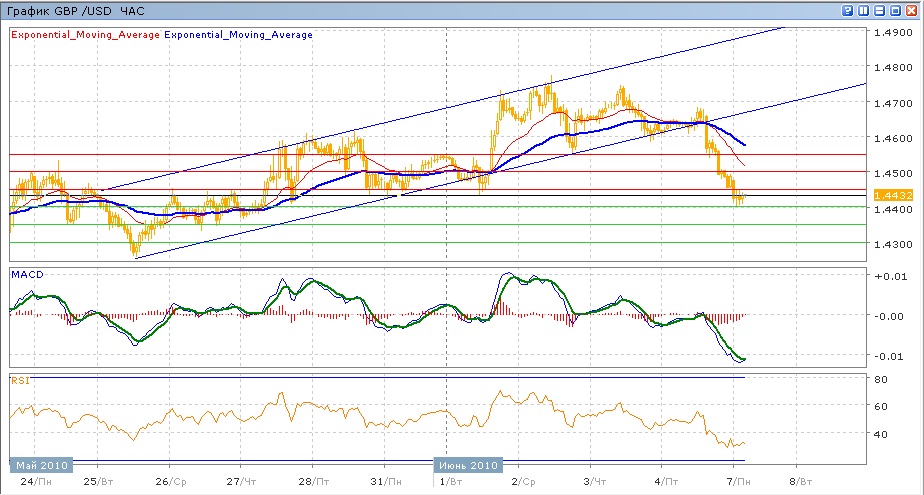This screenshot has height=495, width=924.
Task: Click the RSI indicator panel label
Action: tap(19, 380)
